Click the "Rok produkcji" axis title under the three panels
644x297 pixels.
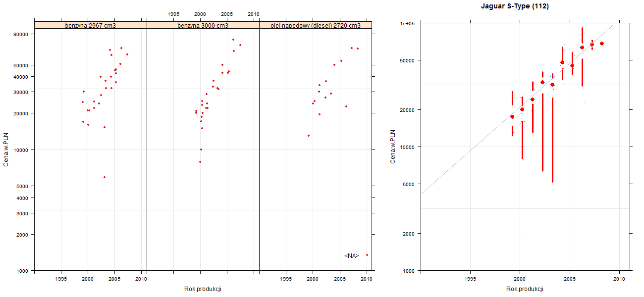point(203,289)
